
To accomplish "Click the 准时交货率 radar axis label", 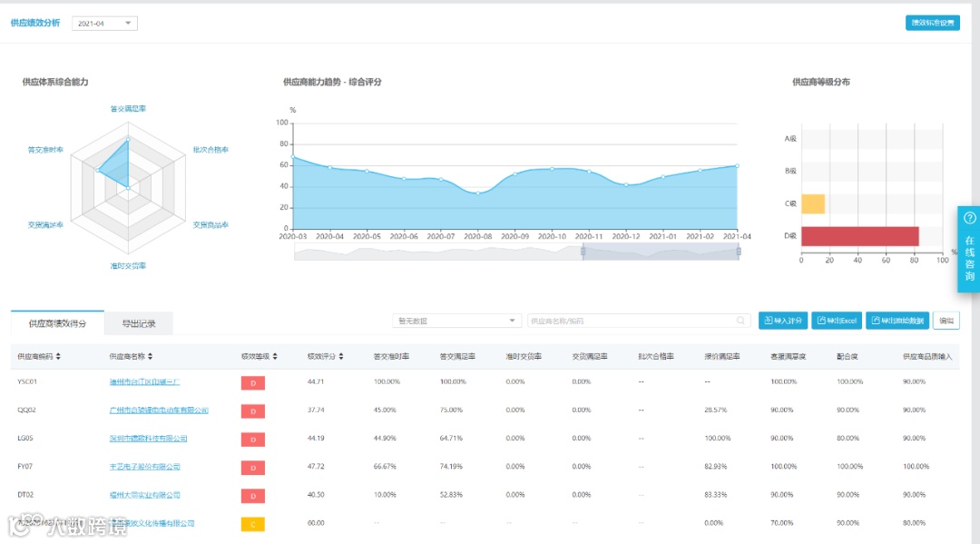I will 128,266.
